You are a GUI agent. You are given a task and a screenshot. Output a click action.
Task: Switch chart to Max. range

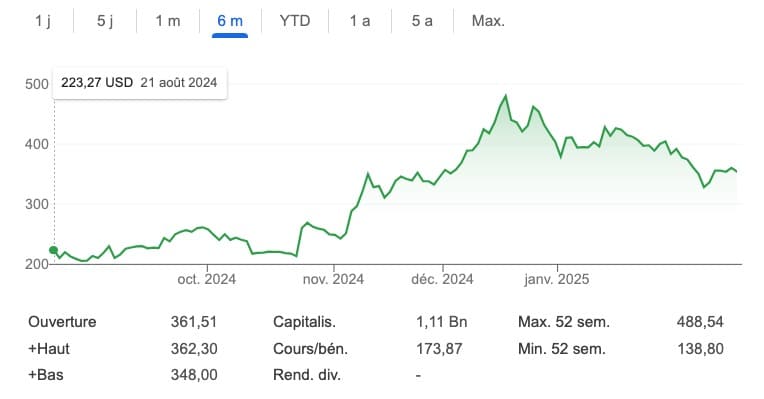(x=488, y=21)
